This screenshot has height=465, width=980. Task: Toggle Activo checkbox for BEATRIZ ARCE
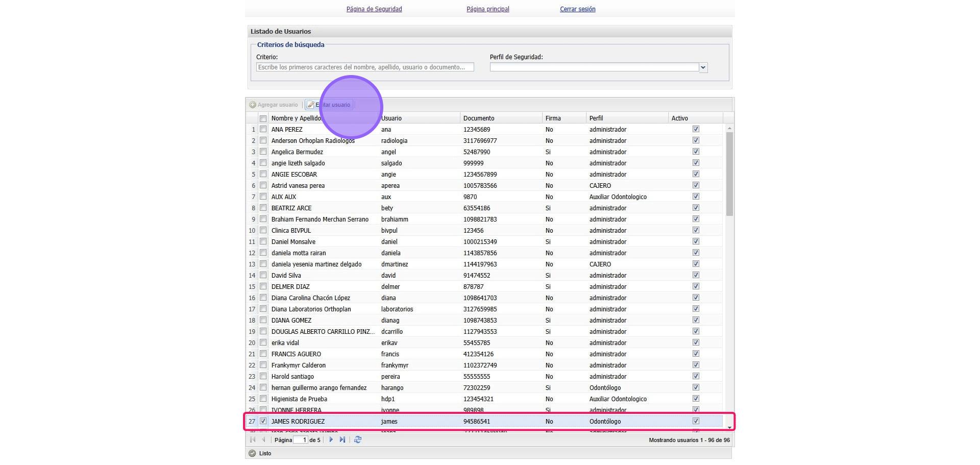click(x=696, y=208)
